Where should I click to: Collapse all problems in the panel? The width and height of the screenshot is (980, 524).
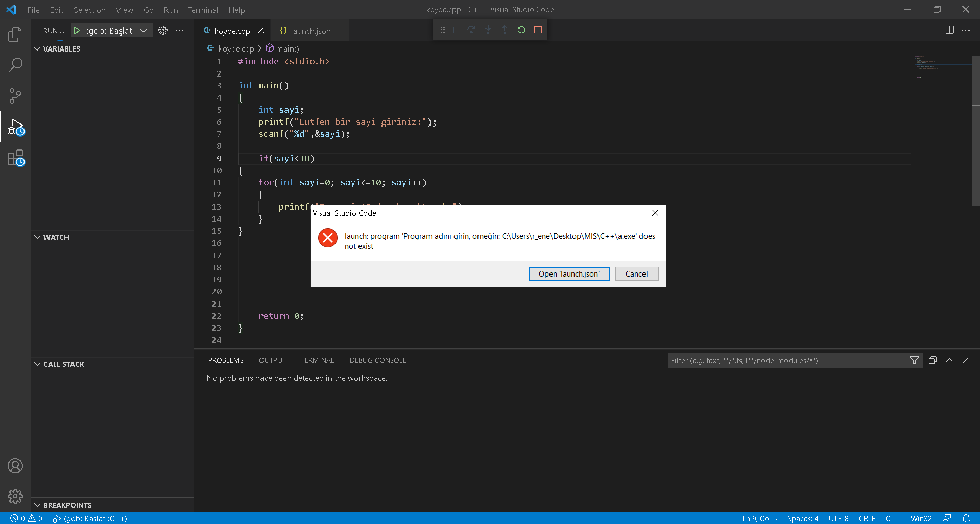[x=933, y=360]
